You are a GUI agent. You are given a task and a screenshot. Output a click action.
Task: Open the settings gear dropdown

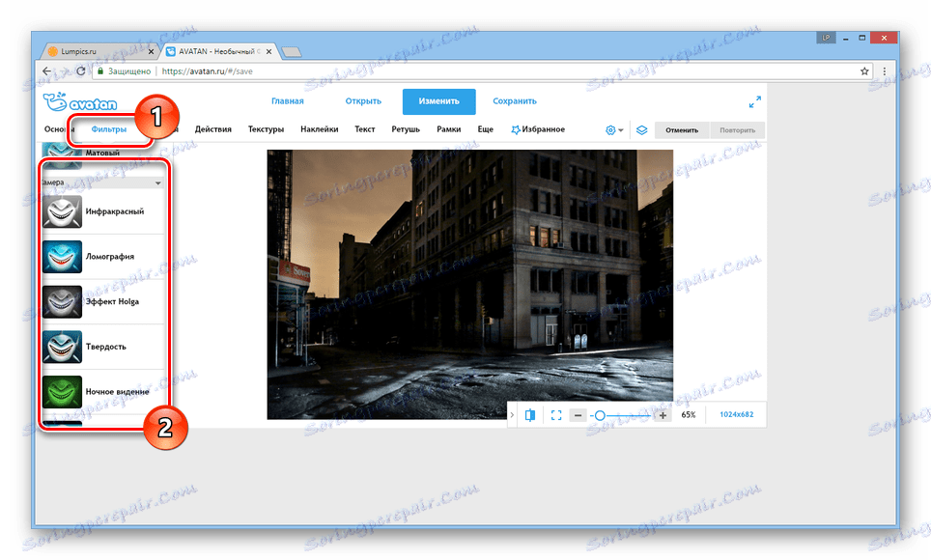pyautogui.click(x=614, y=130)
